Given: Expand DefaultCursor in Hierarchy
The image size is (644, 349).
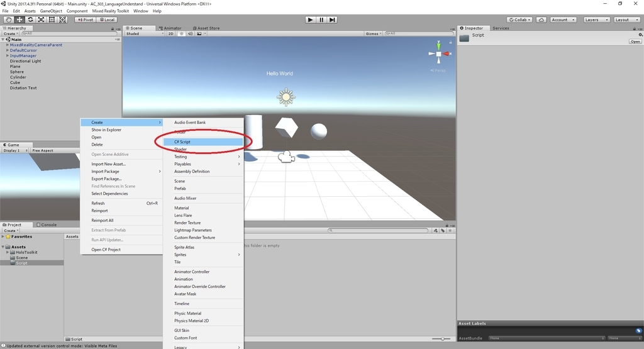Looking at the screenshot, I should pos(8,50).
